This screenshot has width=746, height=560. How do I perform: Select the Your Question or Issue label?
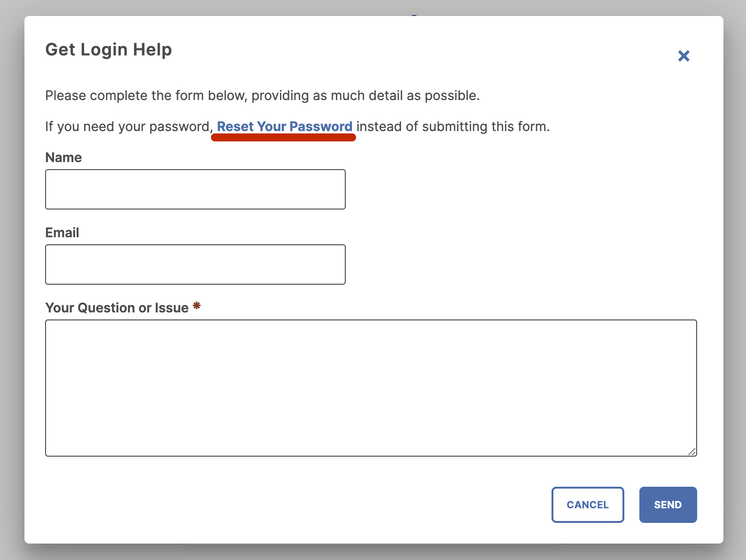(117, 308)
